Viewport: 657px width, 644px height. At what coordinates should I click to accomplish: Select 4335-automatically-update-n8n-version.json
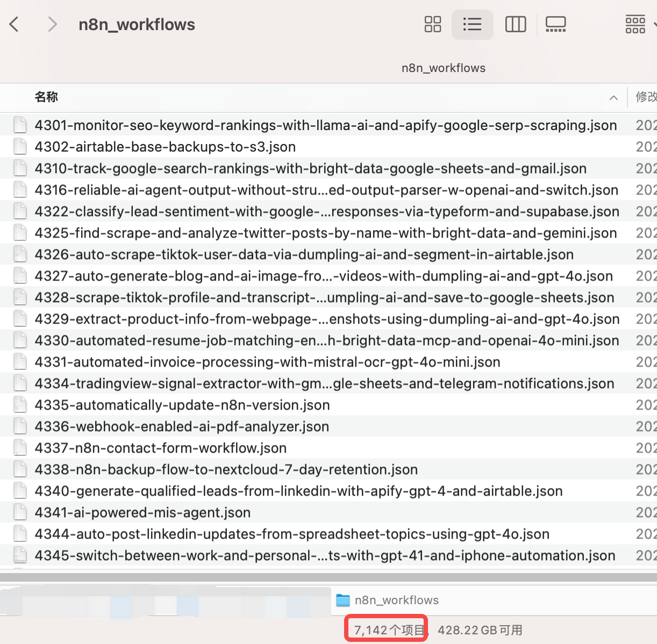click(181, 404)
